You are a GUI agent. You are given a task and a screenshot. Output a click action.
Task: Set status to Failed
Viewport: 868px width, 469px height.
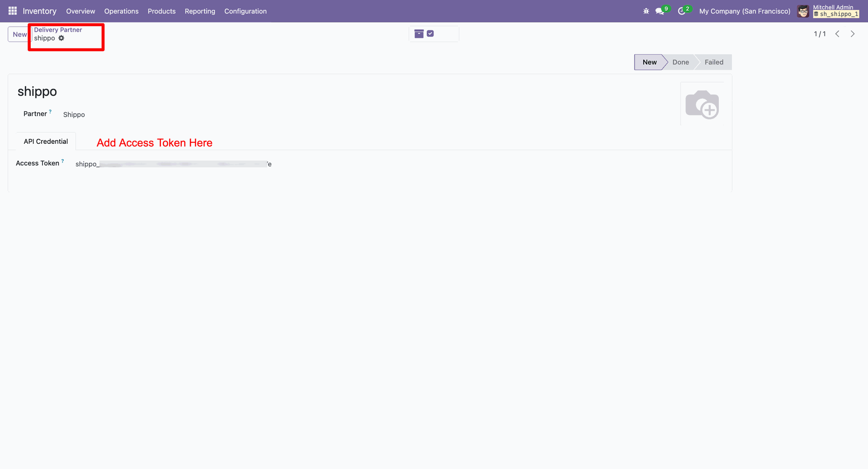(x=714, y=62)
